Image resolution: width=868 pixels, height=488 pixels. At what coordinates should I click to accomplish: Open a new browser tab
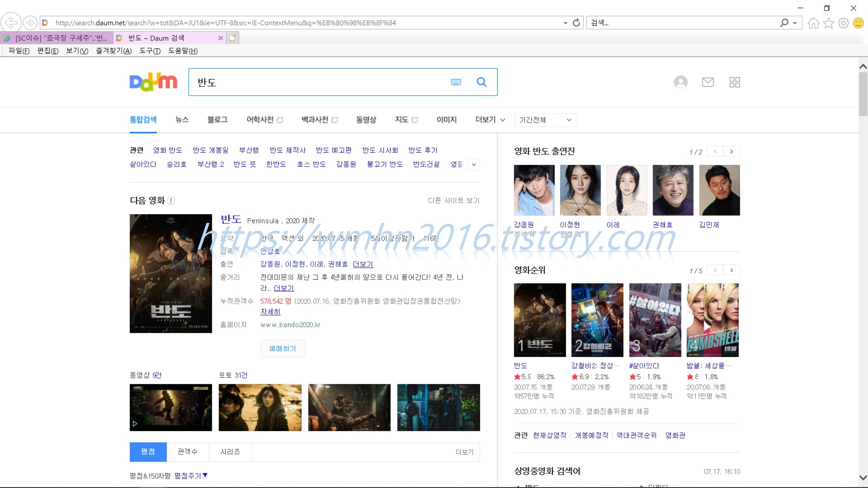point(233,38)
